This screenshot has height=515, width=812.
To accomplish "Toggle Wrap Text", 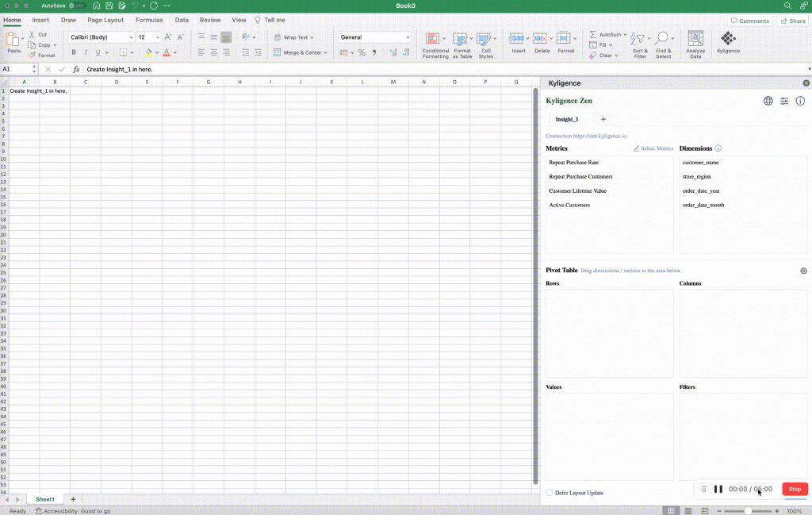I will coord(293,37).
